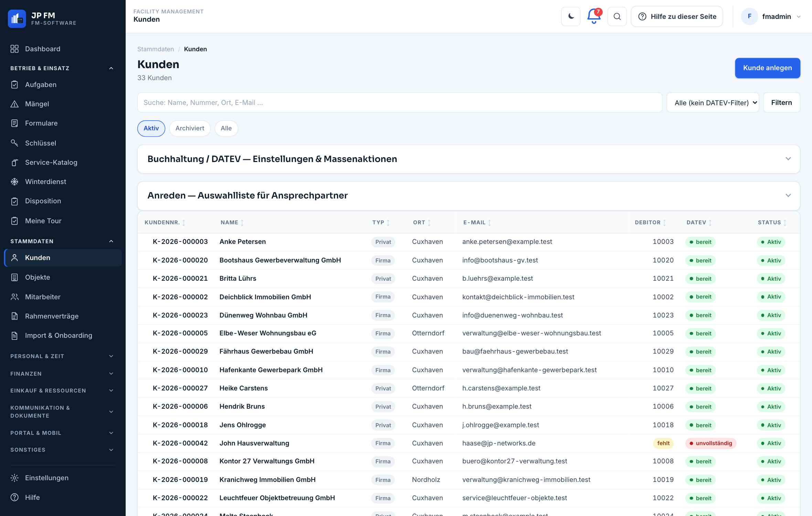
Task: Open Hilfe zu dieser Seite
Action: click(677, 17)
